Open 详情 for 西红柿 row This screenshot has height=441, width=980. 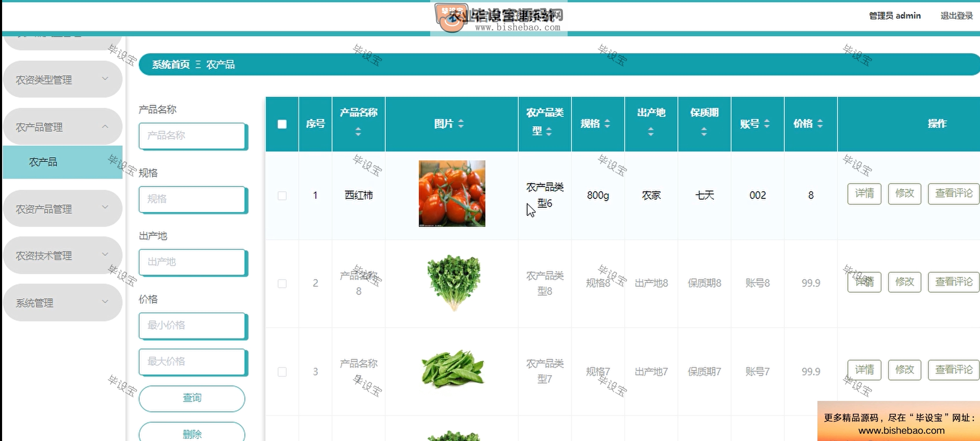pos(864,194)
